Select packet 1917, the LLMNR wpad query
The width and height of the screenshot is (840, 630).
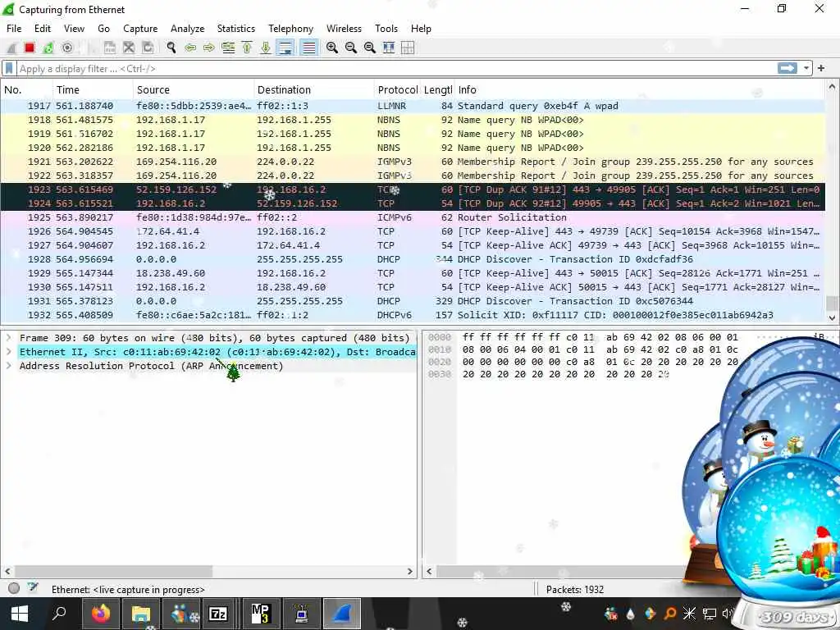pos(413,106)
